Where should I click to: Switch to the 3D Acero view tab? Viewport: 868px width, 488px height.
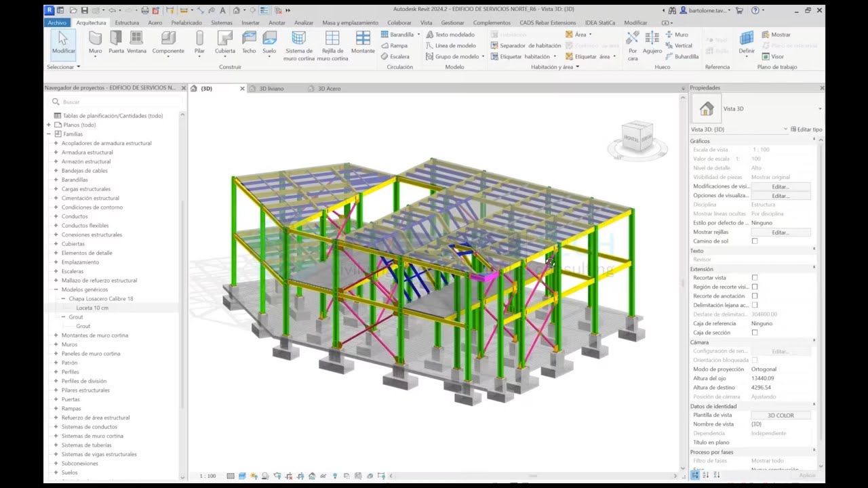[x=330, y=89]
